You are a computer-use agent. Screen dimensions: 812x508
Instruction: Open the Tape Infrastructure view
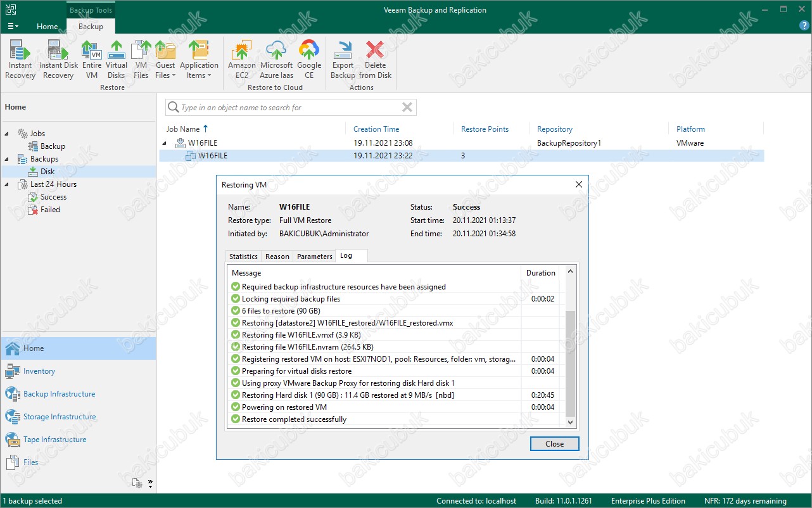click(x=79, y=440)
